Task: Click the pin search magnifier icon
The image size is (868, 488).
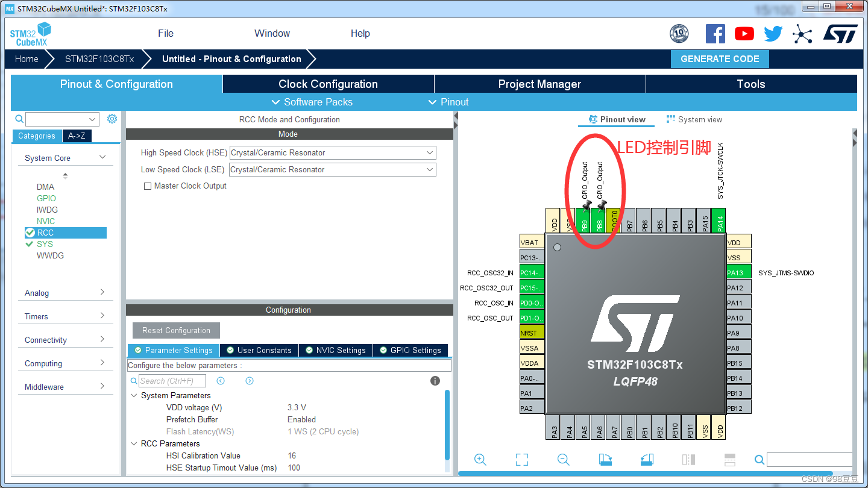Action: pos(759,460)
